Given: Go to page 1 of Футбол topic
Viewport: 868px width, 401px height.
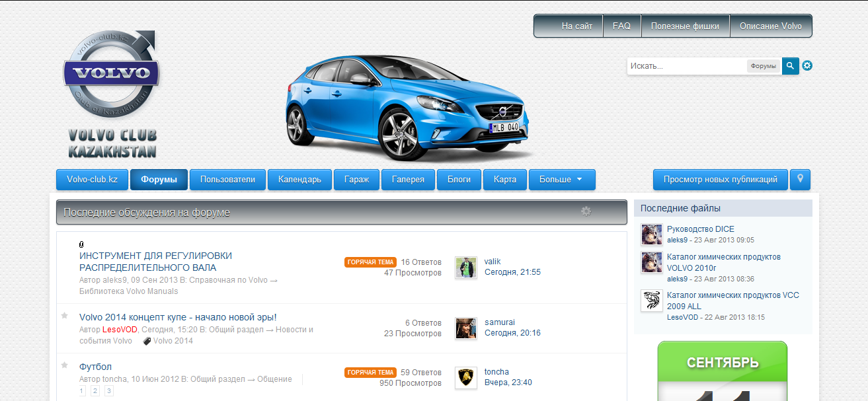Looking at the screenshot, I should (82, 391).
